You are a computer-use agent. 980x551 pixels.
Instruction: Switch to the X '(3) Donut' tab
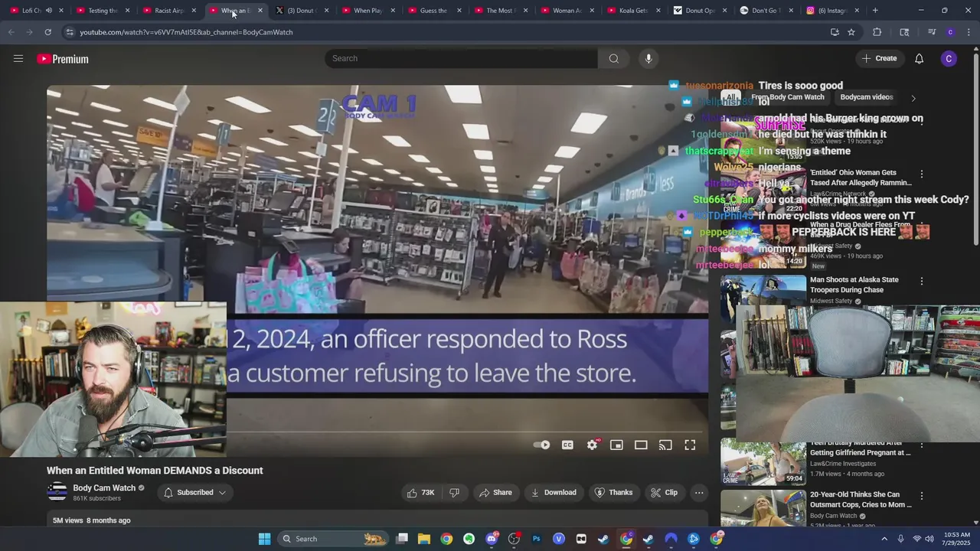click(x=301, y=11)
